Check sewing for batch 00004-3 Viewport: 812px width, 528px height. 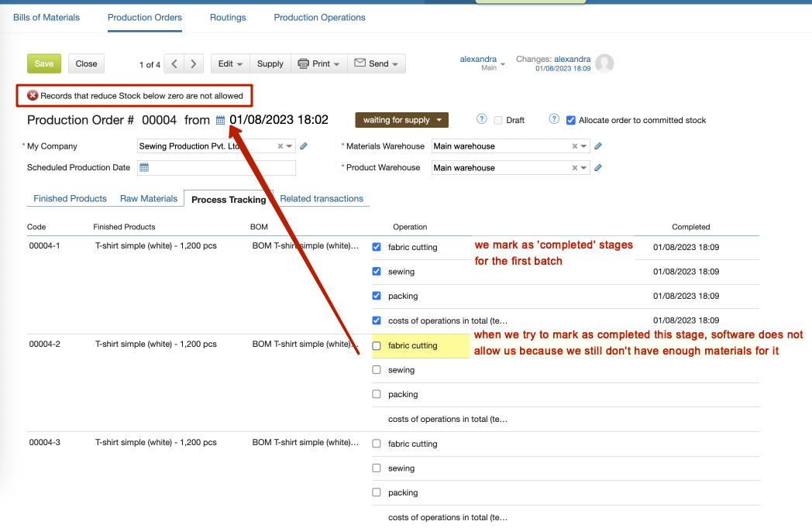tap(377, 468)
